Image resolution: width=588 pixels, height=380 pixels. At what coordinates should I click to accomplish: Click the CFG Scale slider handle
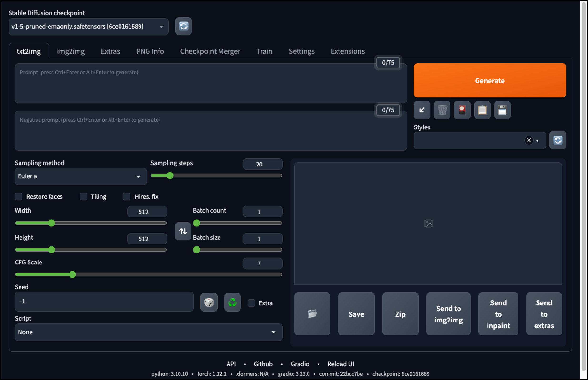click(x=72, y=274)
